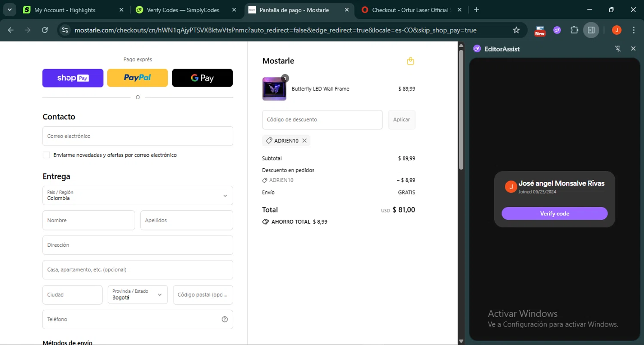This screenshot has width=644, height=345.
Task: Click the Subtotal amount $ 89,99
Action: coord(407,158)
